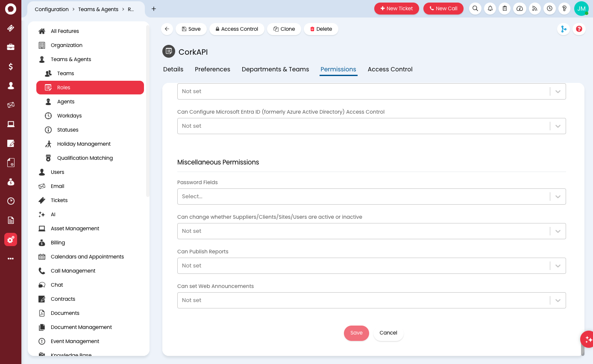Click the red New Ticket button
Screen dimensions: 593x364
pyautogui.click(x=396, y=9)
